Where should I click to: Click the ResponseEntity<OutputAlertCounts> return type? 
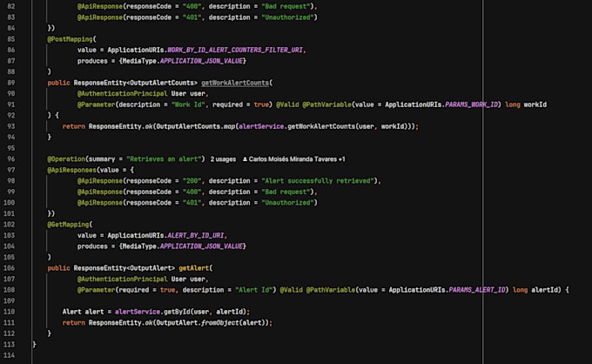[x=136, y=83]
